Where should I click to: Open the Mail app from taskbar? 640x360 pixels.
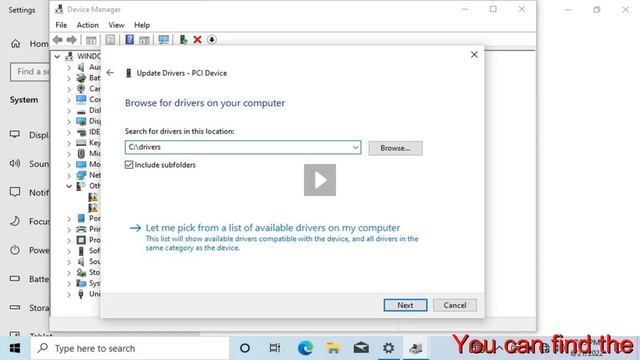click(361, 348)
